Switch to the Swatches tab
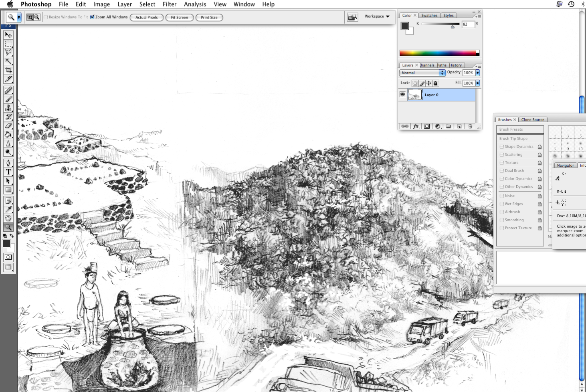The width and height of the screenshot is (586, 392). tap(429, 16)
